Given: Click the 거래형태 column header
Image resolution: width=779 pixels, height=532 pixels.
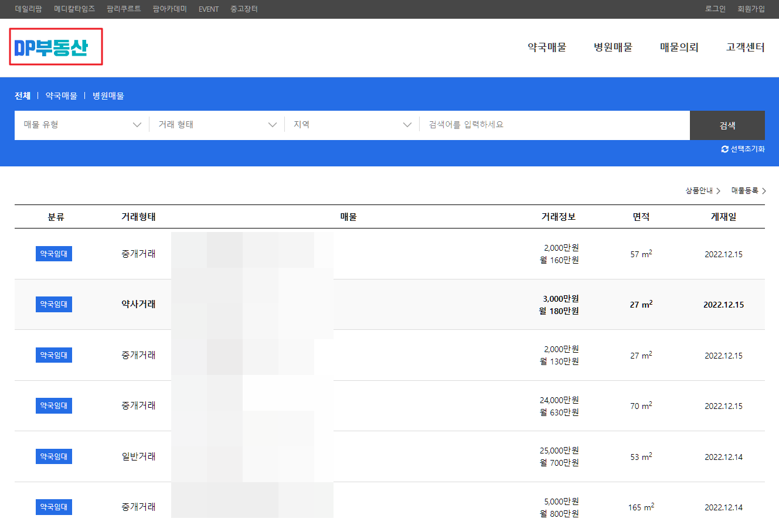Looking at the screenshot, I should [x=138, y=217].
